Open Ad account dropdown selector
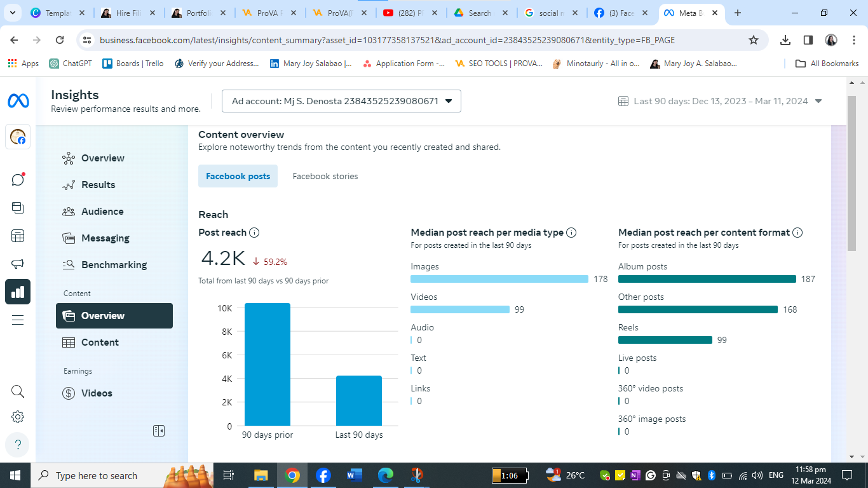 [x=341, y=101]
